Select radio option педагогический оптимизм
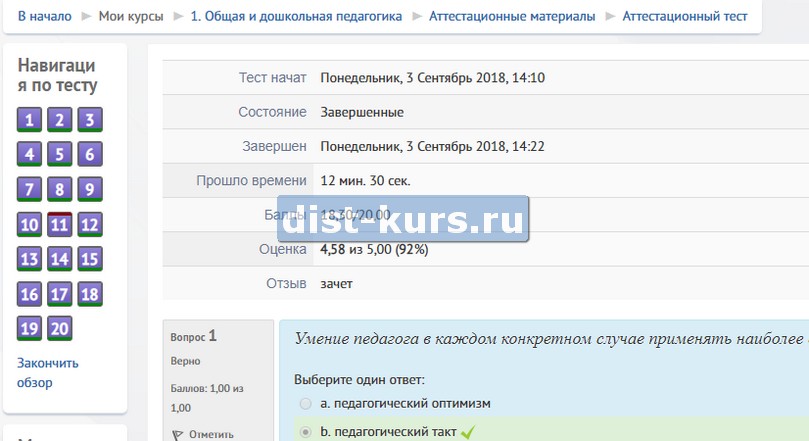809x441 pixels. 305,403
